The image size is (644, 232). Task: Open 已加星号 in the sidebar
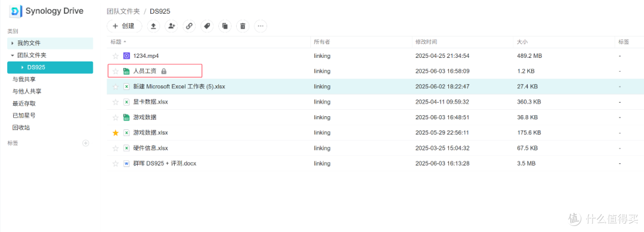[24, 115]
